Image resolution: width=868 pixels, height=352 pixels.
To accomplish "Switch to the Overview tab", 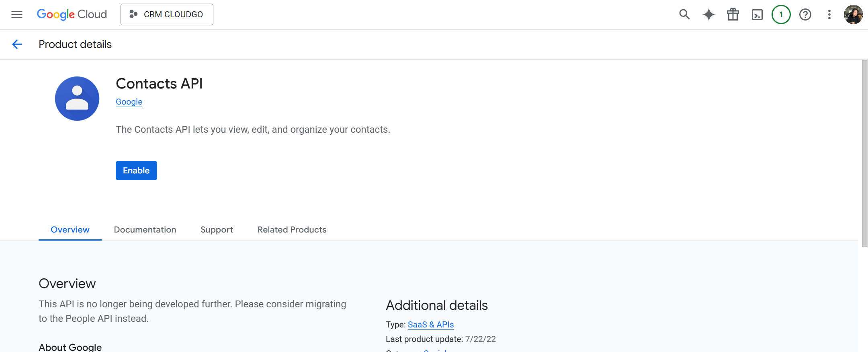I will point(70,230).
